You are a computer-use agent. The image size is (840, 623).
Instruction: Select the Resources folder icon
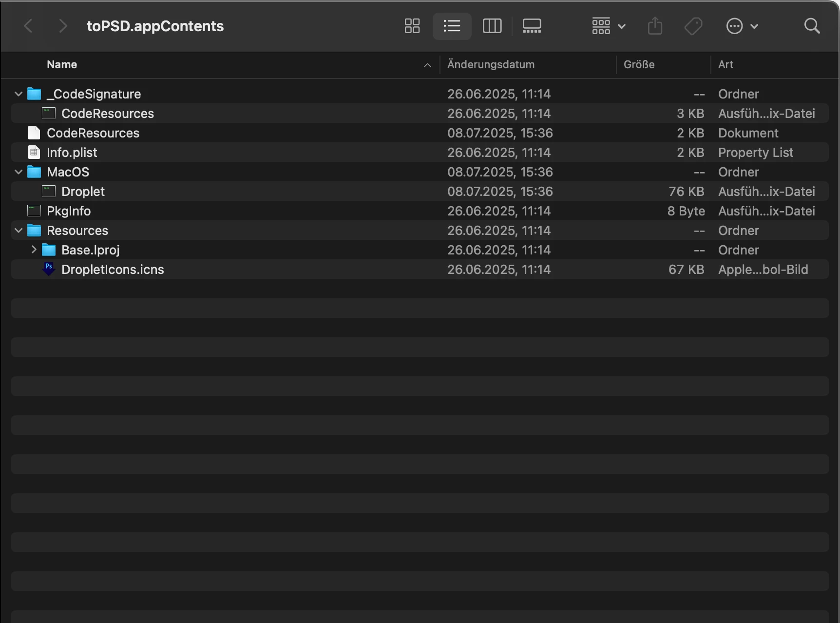tap(34, 230)
